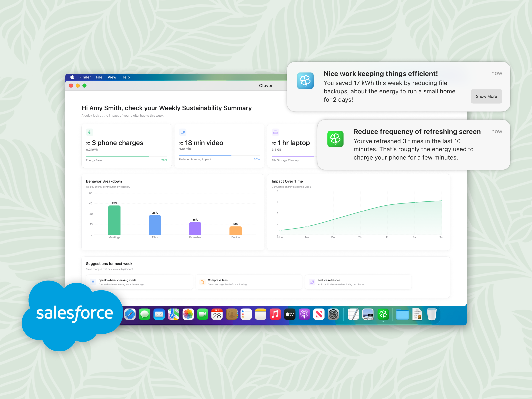Open the Apple menu
Viewport: 532px width, 399px height.
pos(72,77)
